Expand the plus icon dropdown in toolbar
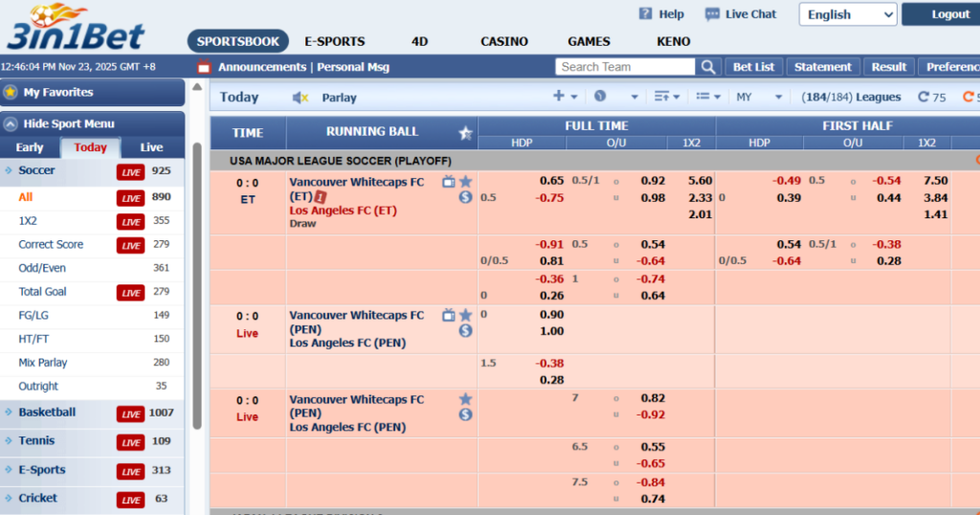The height and width of the screenshot is (515, 980). pyautogui.click(x=565, y=97)
